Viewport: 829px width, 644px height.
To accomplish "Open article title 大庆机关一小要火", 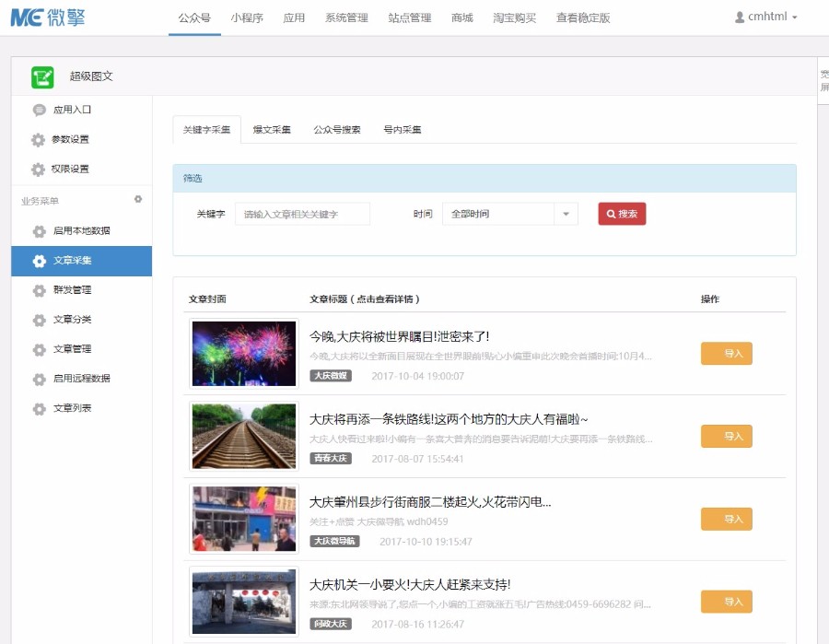I will (410, 585).
